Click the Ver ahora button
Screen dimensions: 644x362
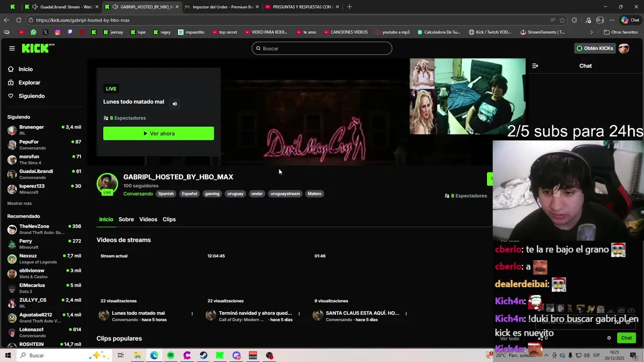(158, 133)
